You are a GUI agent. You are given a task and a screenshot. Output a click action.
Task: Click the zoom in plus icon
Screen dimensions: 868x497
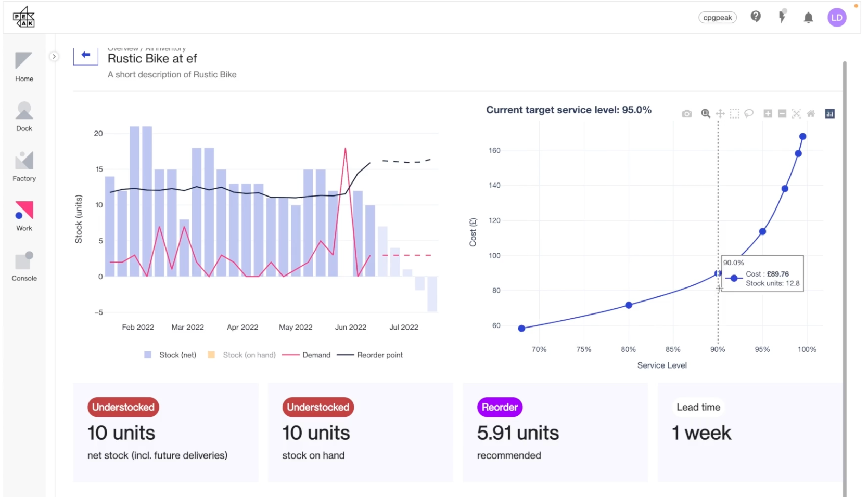click(x=768, y=114)
